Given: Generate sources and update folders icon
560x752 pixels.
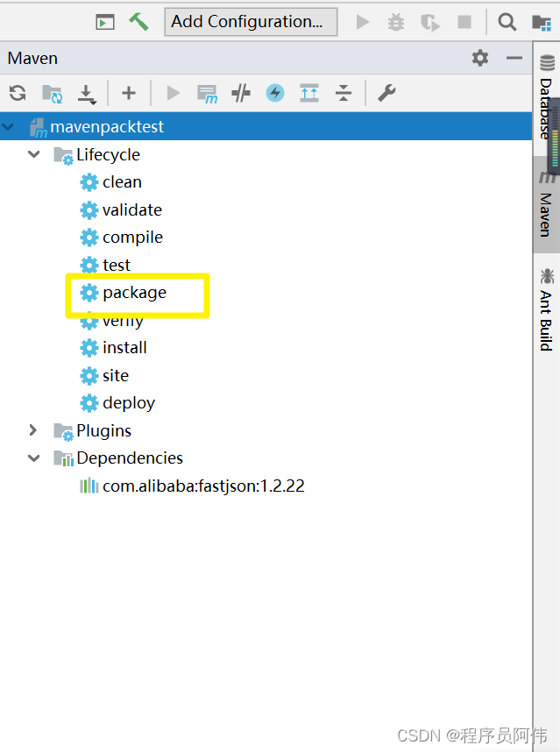Looking at the screenshot, I should [x=53, y=94].
